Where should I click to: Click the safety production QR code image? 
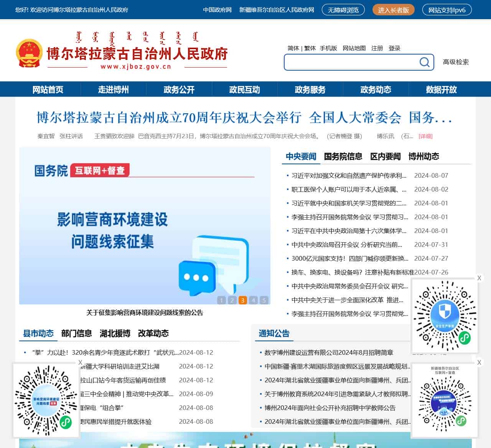click(445, 315)
